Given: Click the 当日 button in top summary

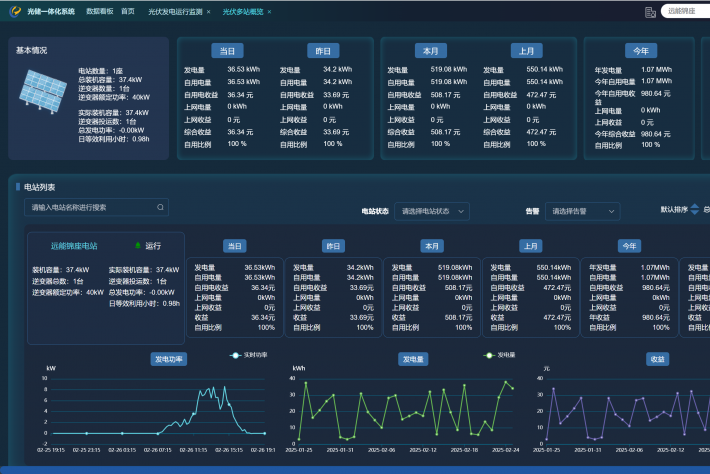Looking at the screenshot, I should (226, 50).
